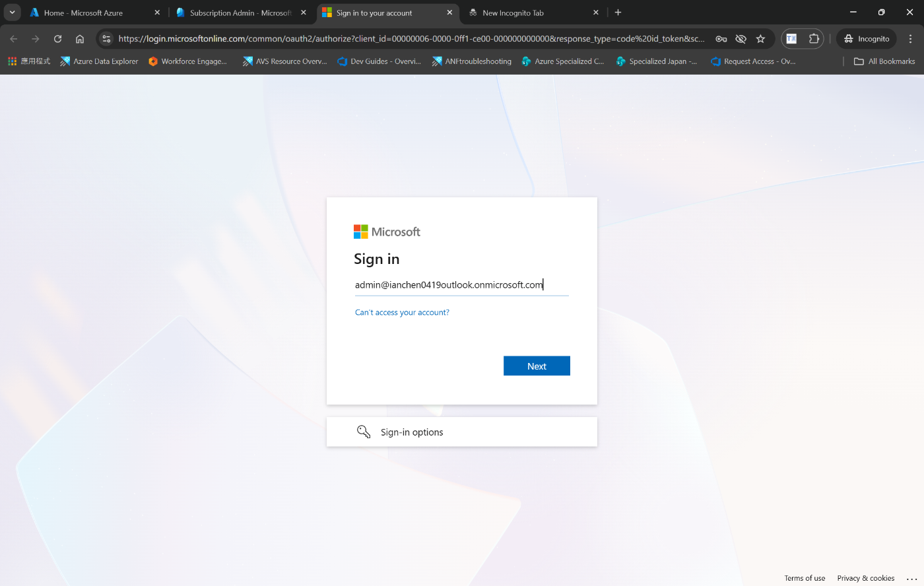Open Can't access your account link

pyautogui.click(x=402, y=313)
